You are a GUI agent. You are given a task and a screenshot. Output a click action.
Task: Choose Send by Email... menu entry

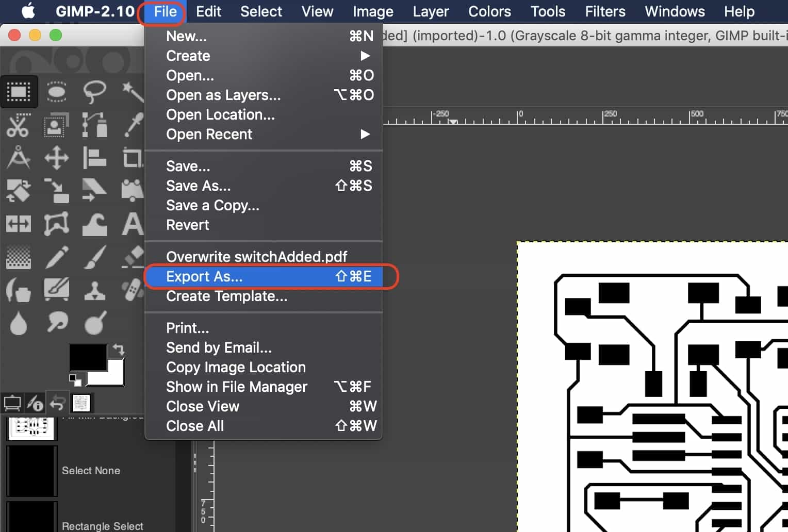point(264,347)
